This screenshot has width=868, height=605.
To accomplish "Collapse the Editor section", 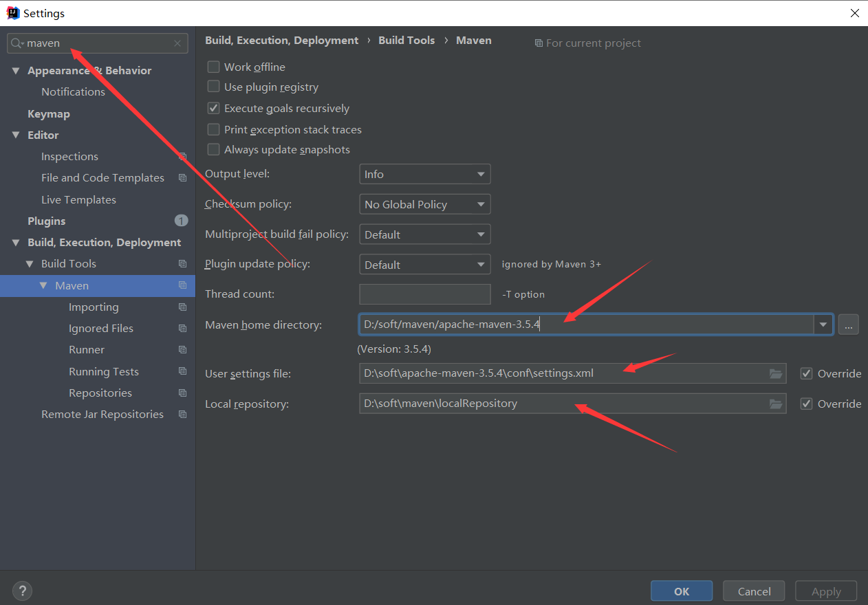I will coord(16,135).
